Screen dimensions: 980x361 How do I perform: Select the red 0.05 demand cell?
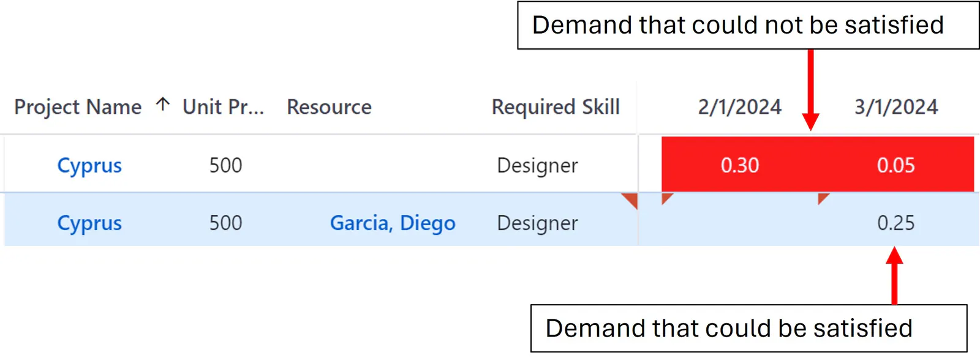[896, 165]
